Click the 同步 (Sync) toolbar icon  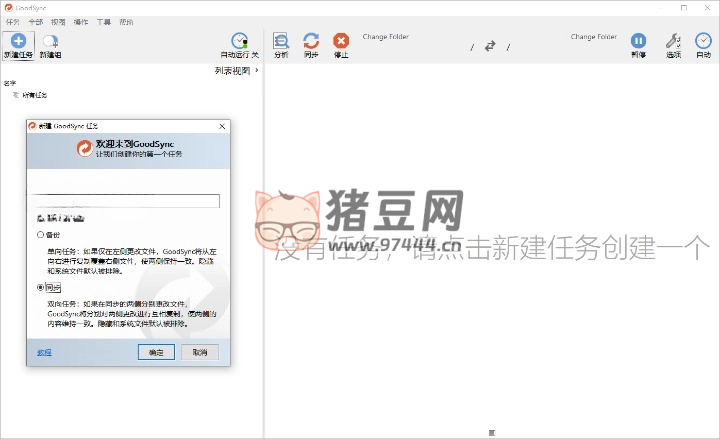311,41
